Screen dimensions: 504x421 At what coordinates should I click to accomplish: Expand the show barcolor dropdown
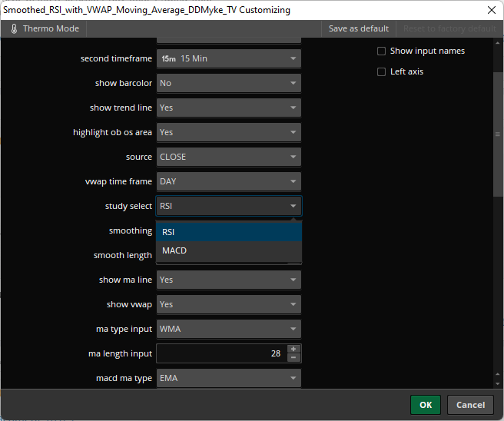[228, 83]
